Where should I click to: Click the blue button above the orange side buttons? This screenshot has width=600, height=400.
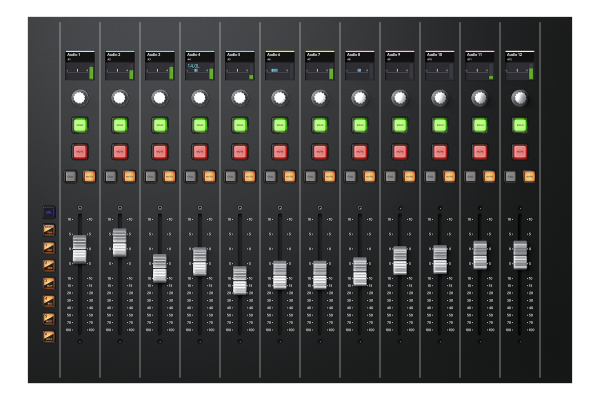tap(49, 212)
